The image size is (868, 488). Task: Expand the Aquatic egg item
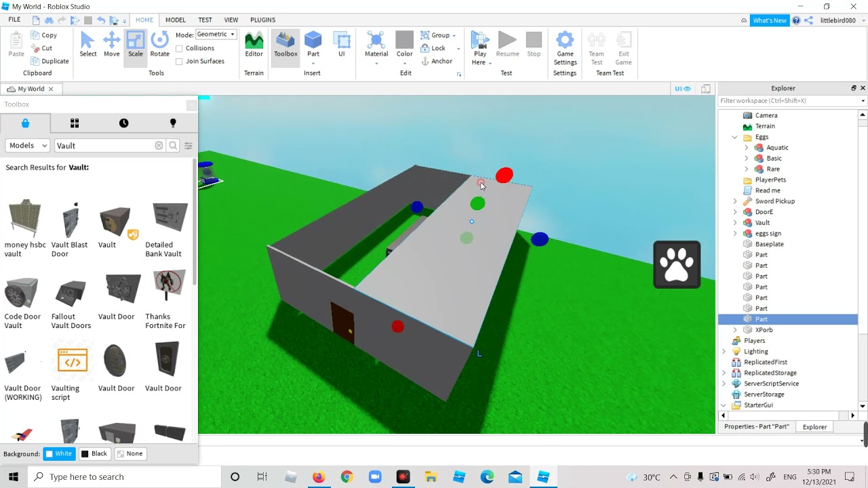(747, 148)
